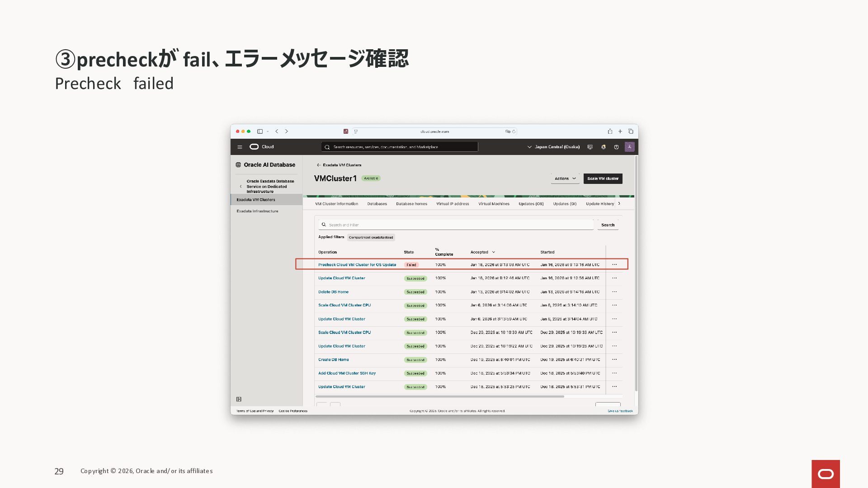
Task: Click the Scale VM cluster button
Action: point(603,178)
